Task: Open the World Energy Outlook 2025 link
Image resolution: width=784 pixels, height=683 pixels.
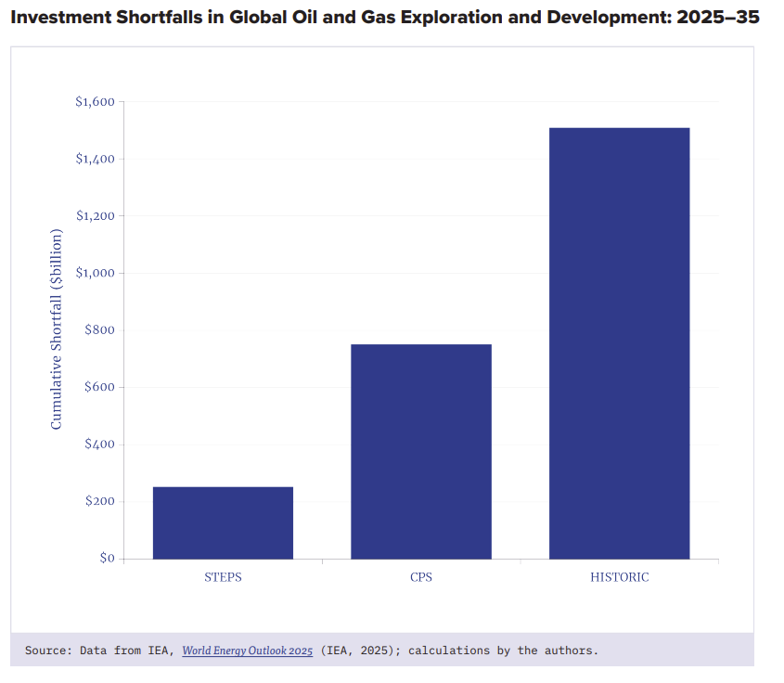Action: 247,651
